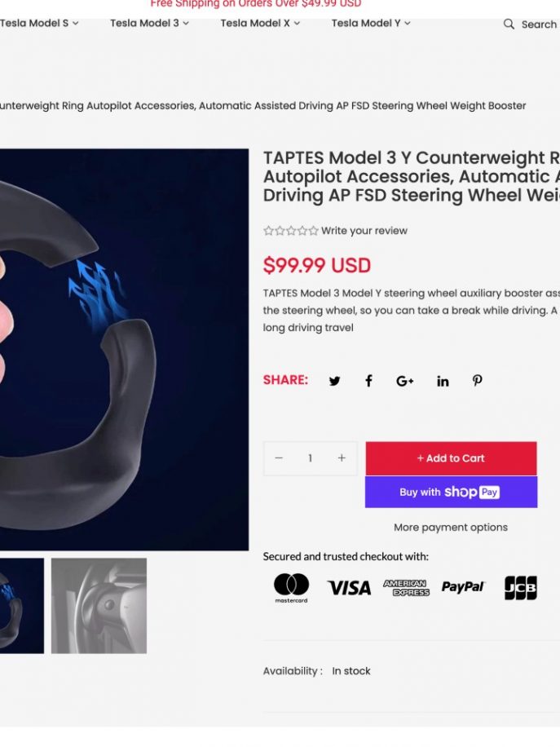Image resolution: width=560 pixels, height=747 pixels.
Task: Add the counterweight ring to cart
Action: tap(451, 458)
